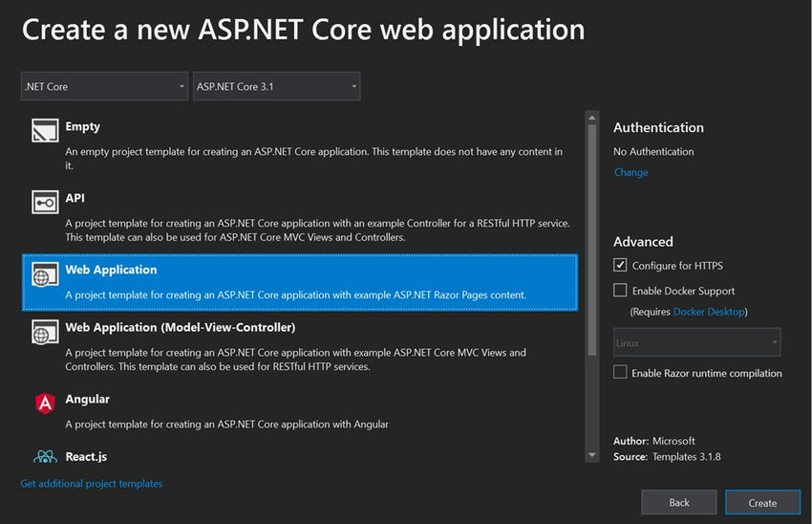Click the Angular logo icon

[x=44, y=404]
